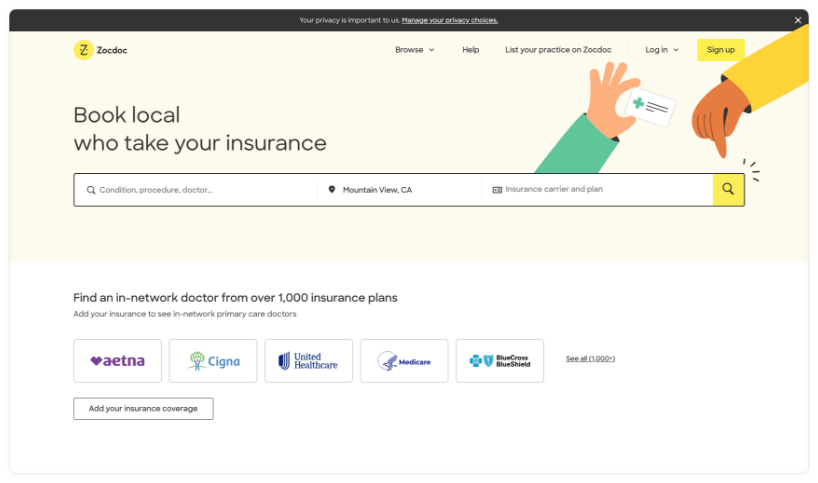
Task: Open Manage your privacy choices link
Action: click(450, 20)
